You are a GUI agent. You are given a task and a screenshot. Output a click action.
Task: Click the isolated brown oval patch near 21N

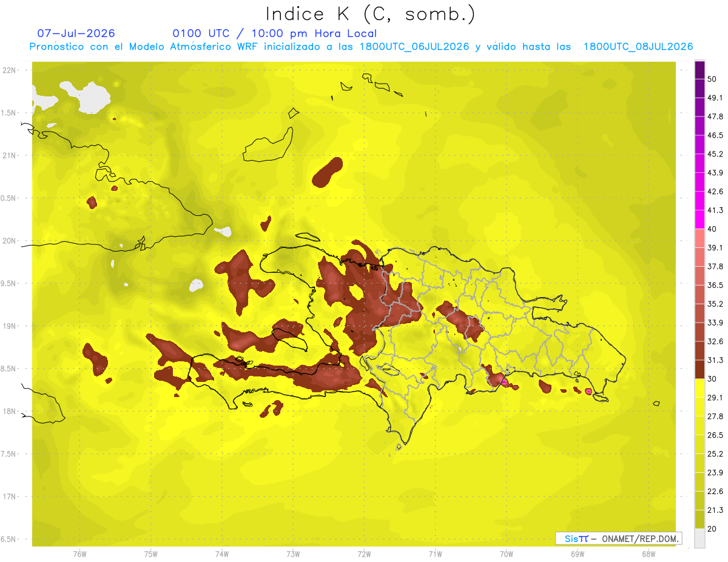(328, 172)
